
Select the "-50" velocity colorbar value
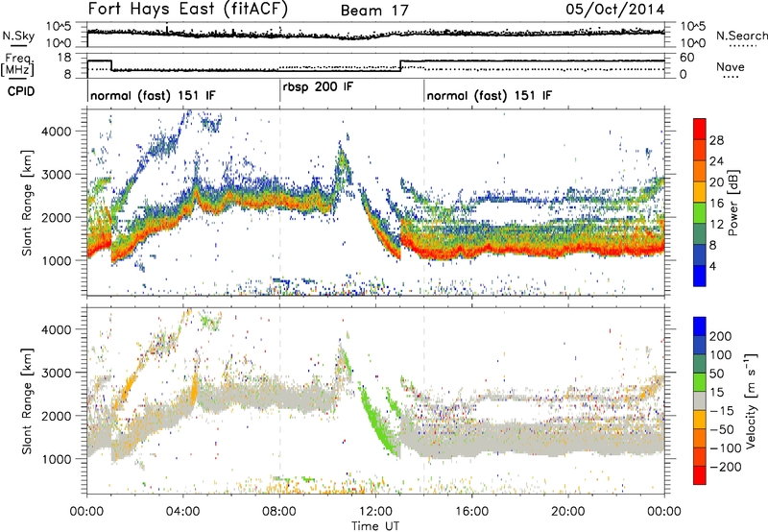coord(721,429)
